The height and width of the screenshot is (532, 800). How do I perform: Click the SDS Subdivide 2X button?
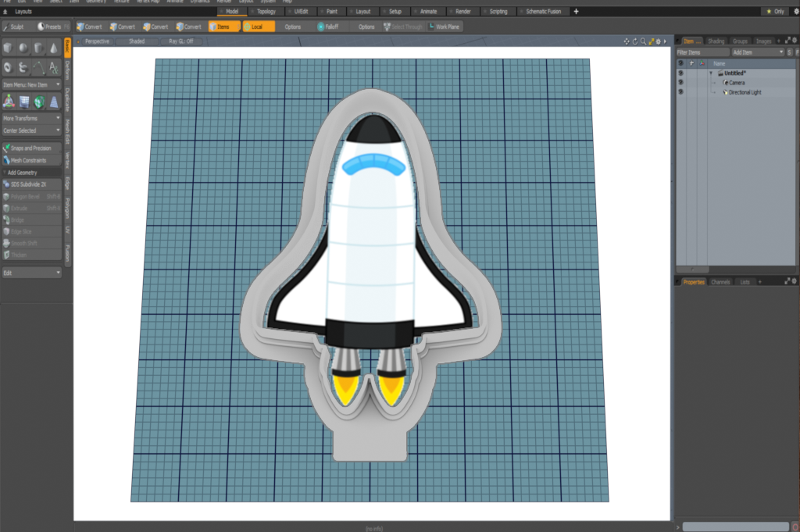pyautogui.click(x=31, y=184)
